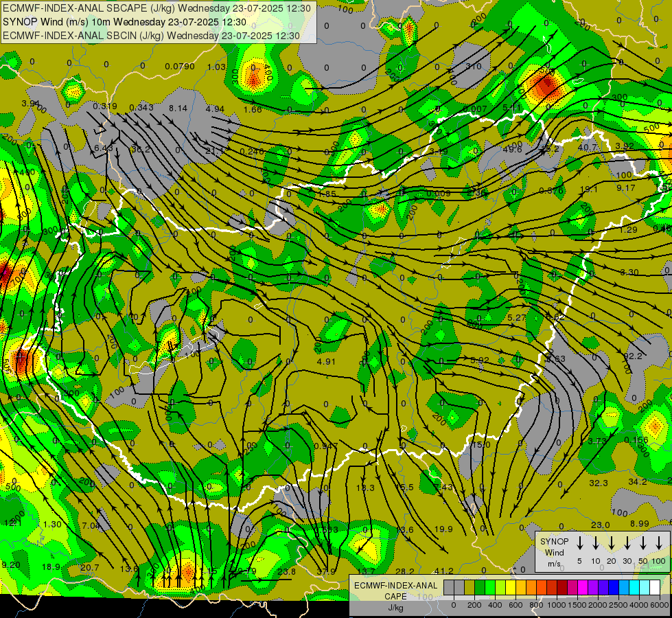
Task: Click the 18.9 value on the map
Action: tap(51, 567)
